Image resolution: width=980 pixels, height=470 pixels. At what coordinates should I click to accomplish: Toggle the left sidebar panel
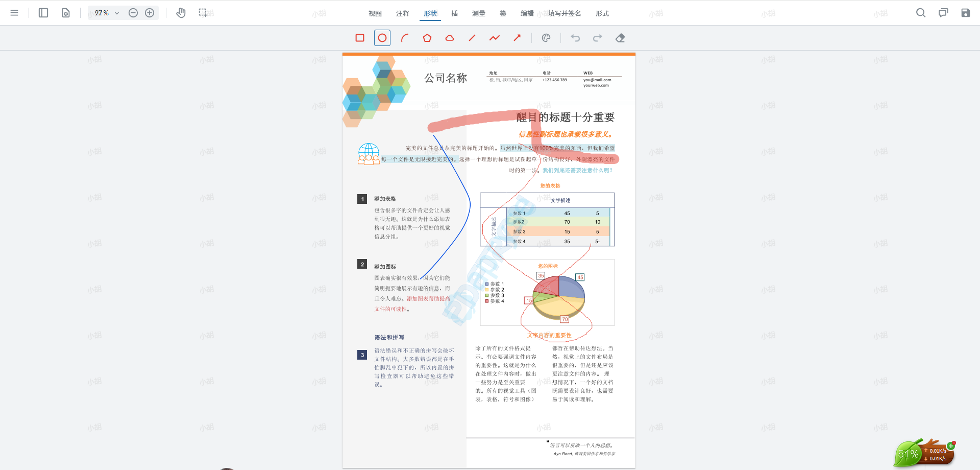pyautogui.click(x=43, y=13)
